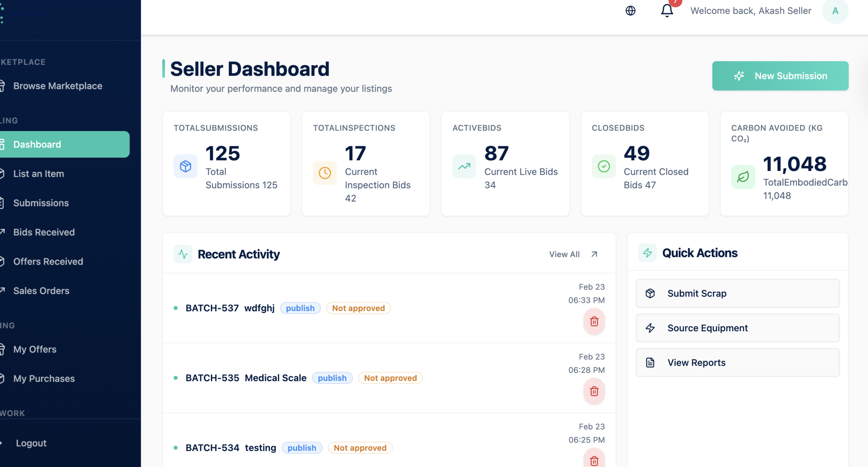The height and width of the screenshot is (467, 868).
Task: Click the New Submission button
Action: tap(780, 76)
